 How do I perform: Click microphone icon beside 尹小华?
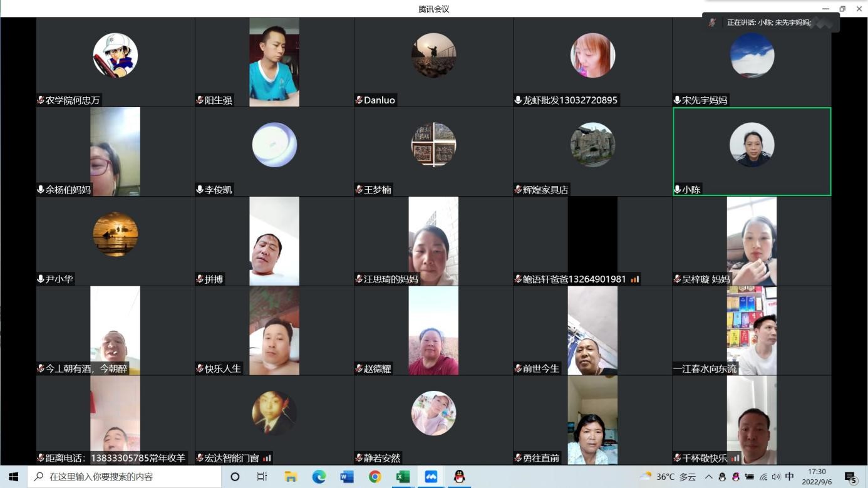(x=41, y=279)
